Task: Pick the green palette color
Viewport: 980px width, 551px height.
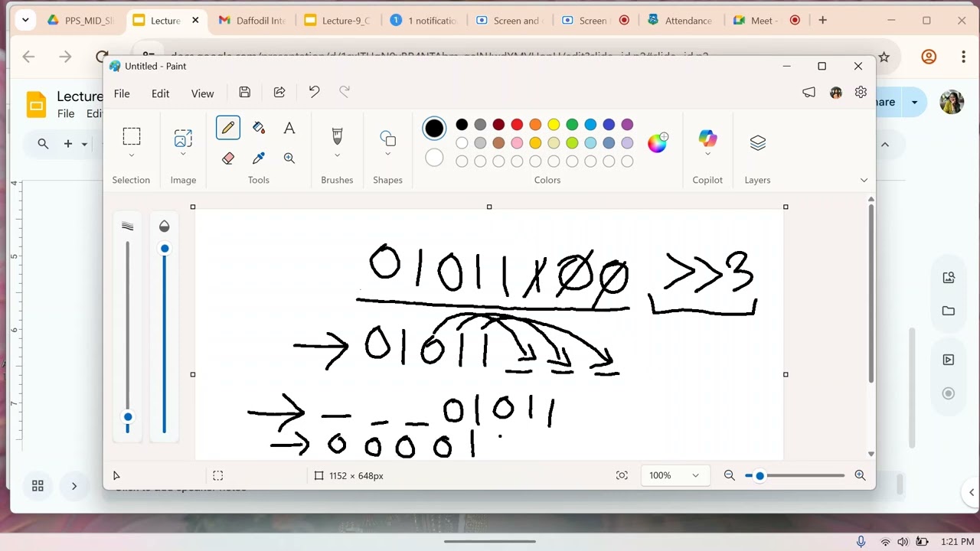Action: (572, 124)
